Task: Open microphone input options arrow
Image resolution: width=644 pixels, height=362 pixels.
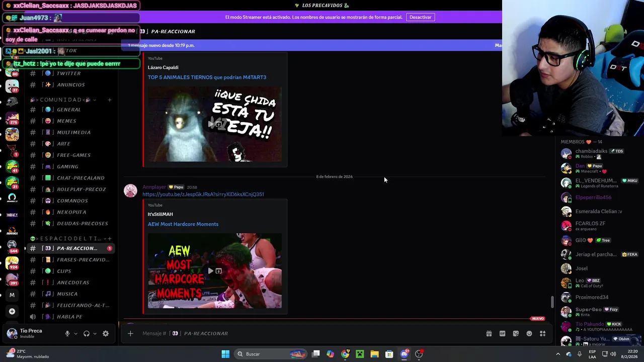Action: tap(75, 333)
